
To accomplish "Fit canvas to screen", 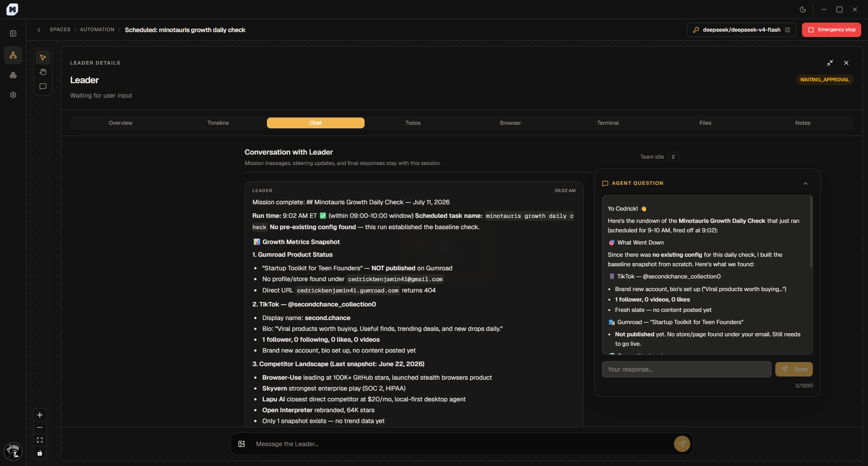I will (40, 440).
